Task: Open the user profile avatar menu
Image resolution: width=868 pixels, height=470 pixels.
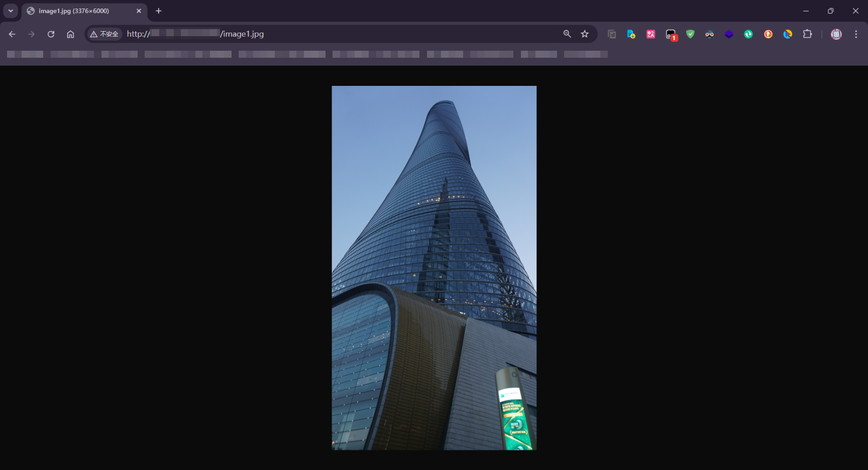Action: pos(836,34)
